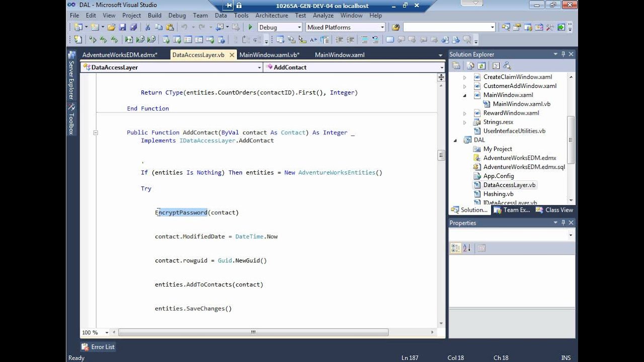Click the Find text input field

tap(447, 27)
